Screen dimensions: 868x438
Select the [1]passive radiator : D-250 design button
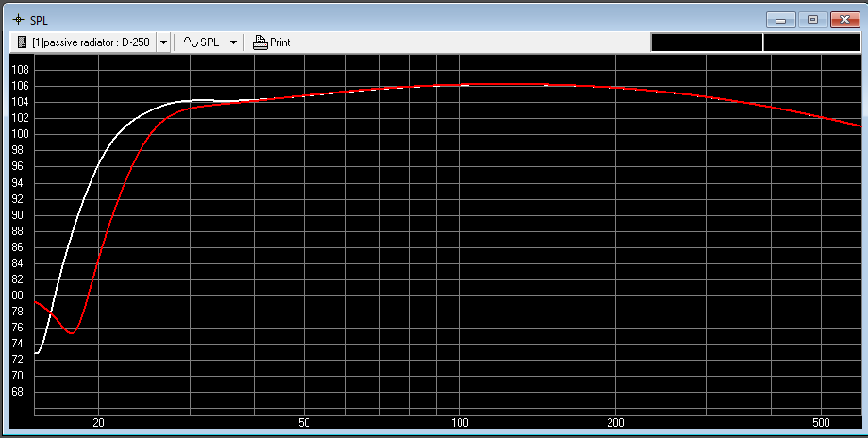tap(83, 42)
